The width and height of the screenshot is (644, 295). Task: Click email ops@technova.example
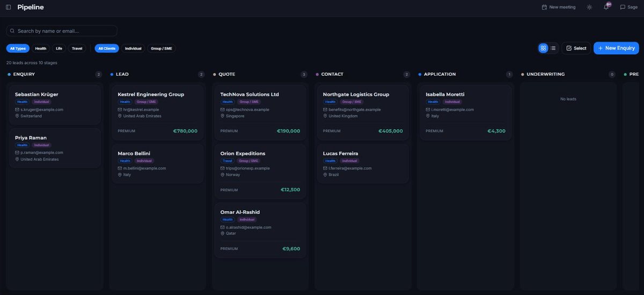tap(247, 110)
